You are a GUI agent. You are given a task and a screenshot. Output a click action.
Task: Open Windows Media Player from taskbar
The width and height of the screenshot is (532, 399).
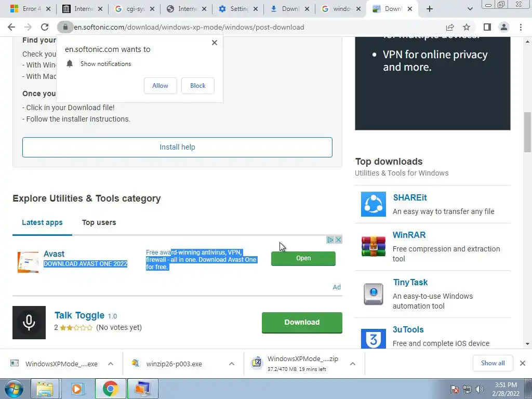pos(77,389)
